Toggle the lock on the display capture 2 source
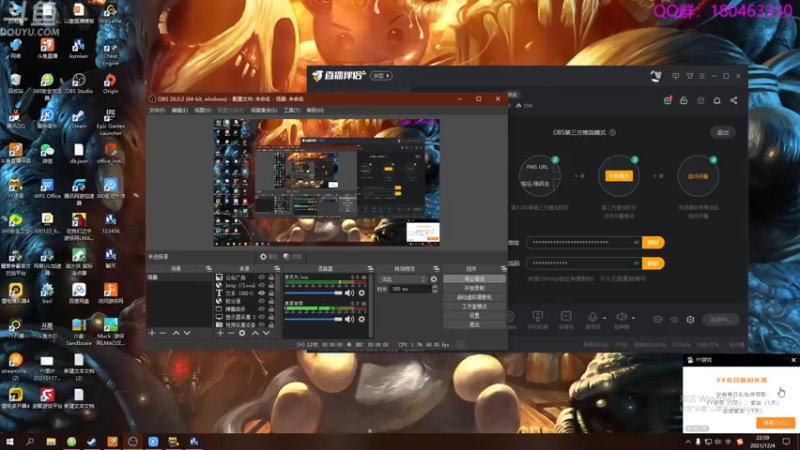This screenshot has width=800, height=450. tap(271, 317)
